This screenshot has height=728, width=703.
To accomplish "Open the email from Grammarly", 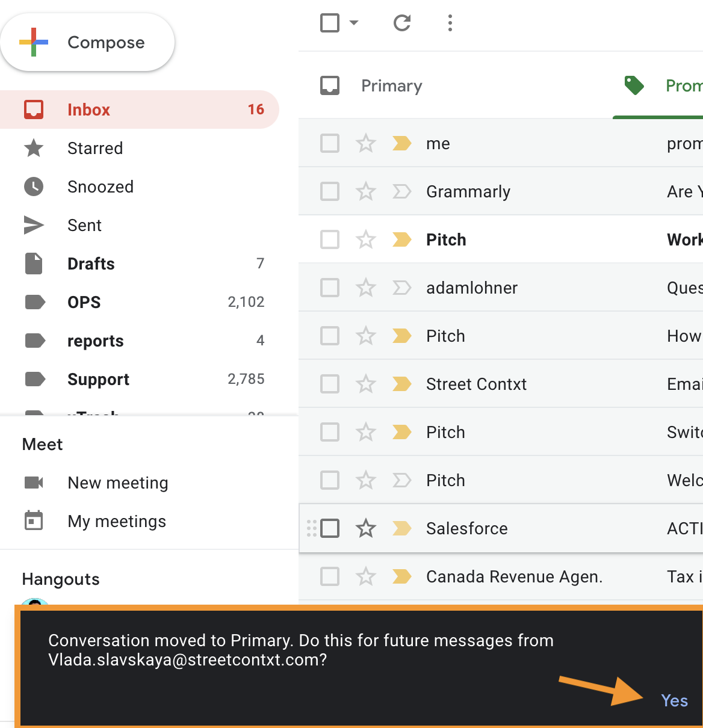I will click(501, 191).
